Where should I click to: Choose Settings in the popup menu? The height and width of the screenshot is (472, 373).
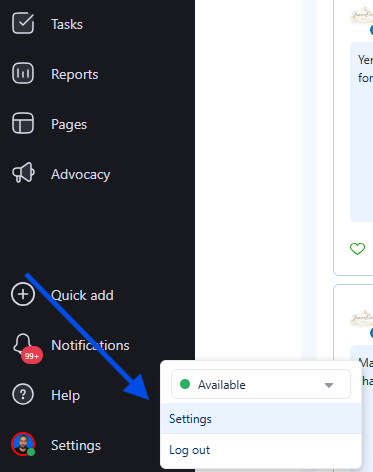point(261,419)
